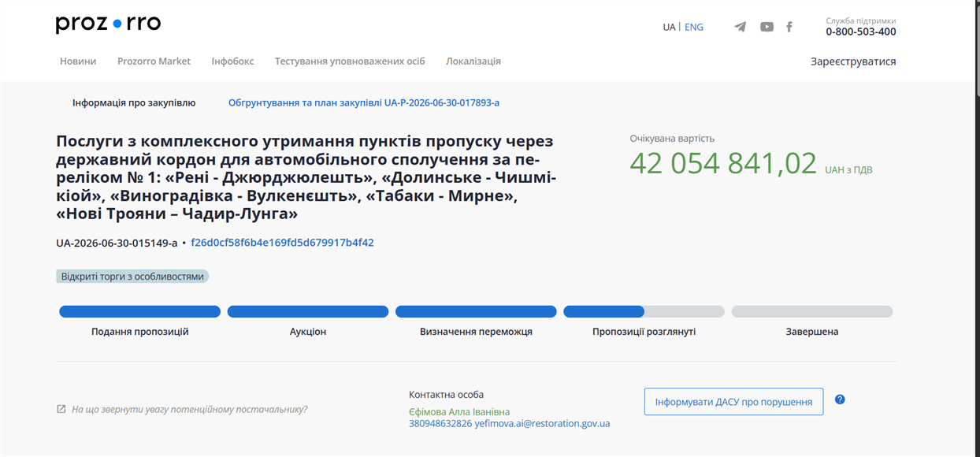The image size is (980, 457).
Task: Open Prozorro Market menu item
Action: (154, 61)
